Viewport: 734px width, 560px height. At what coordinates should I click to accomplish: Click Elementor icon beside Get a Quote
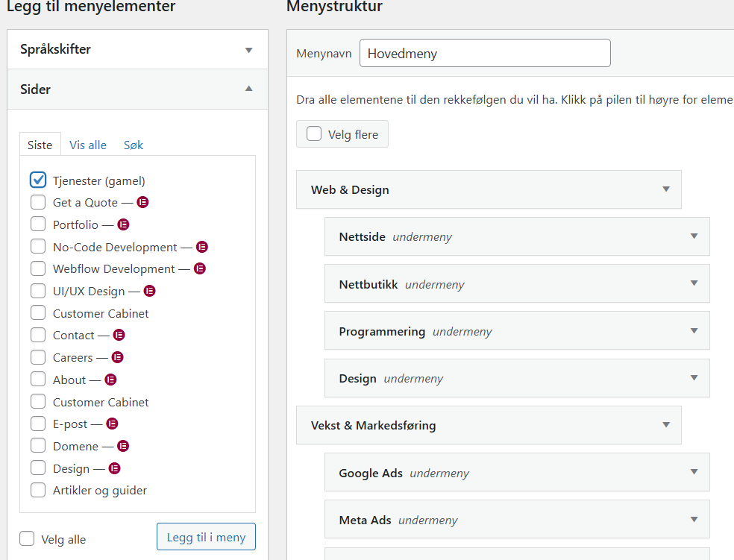pyautogui.click(x=143, y=202)
